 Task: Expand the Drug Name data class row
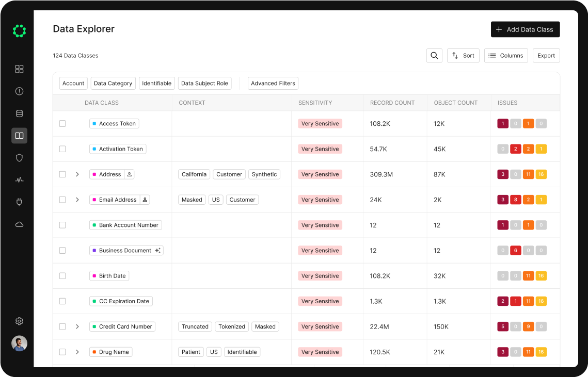(x=77, y=352)
